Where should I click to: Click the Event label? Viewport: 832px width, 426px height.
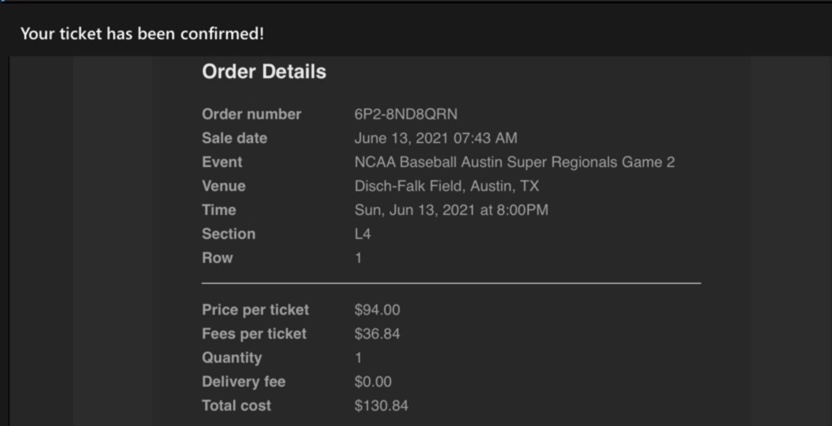(x=222, y=162)
